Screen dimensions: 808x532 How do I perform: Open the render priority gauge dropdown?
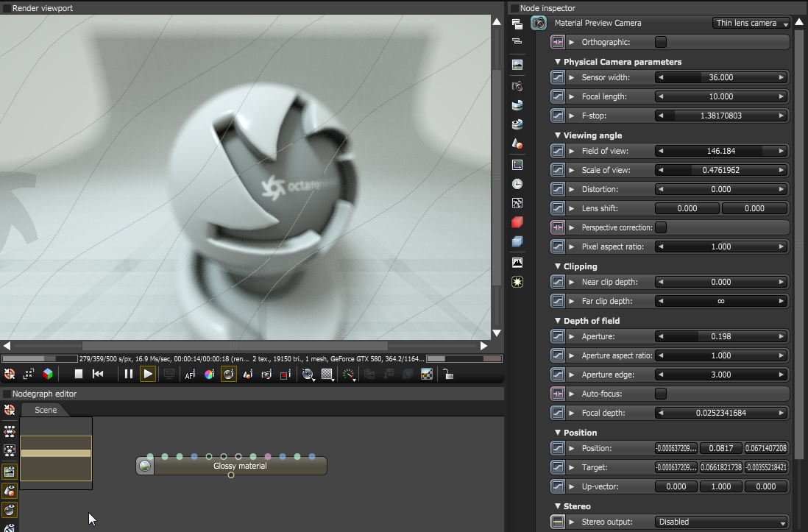tap(349, 375)
